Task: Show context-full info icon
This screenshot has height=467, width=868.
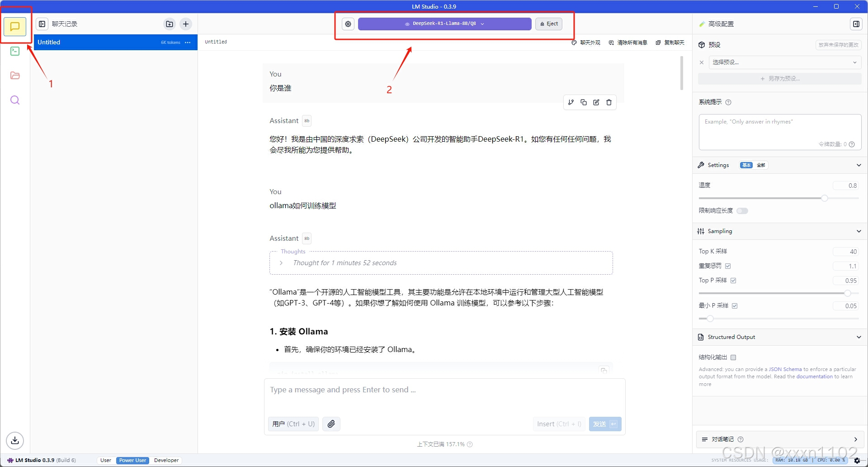Action: pyautogui.click(x=470, y=444)
